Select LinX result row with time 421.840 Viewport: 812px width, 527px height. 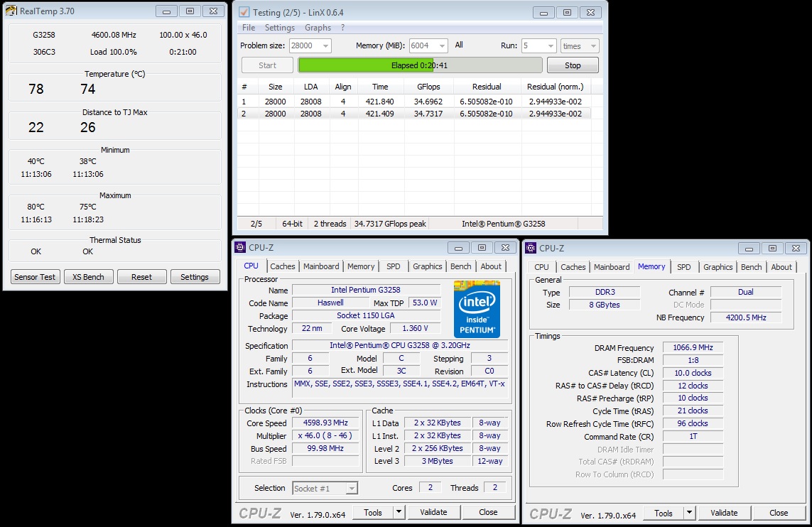tap(414, 102)
